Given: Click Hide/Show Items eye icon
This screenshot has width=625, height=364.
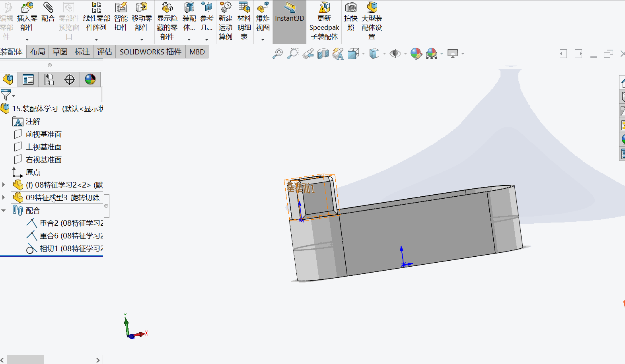Looking at the screenshot, I should (x=395, y=54).
